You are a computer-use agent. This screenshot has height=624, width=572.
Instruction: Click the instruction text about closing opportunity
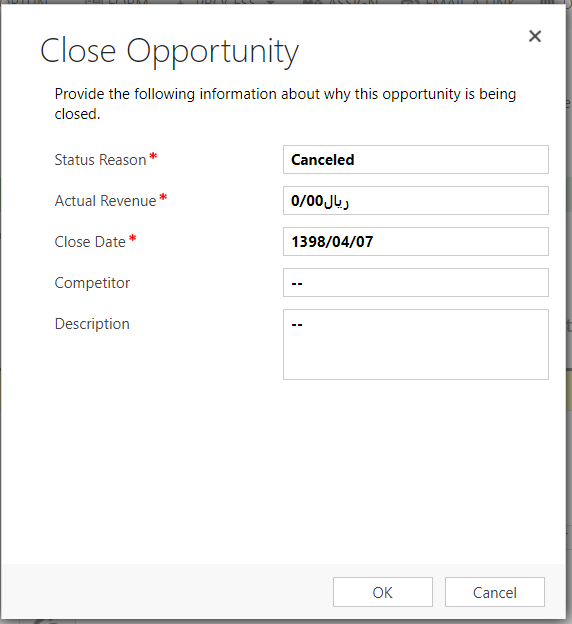285,104
